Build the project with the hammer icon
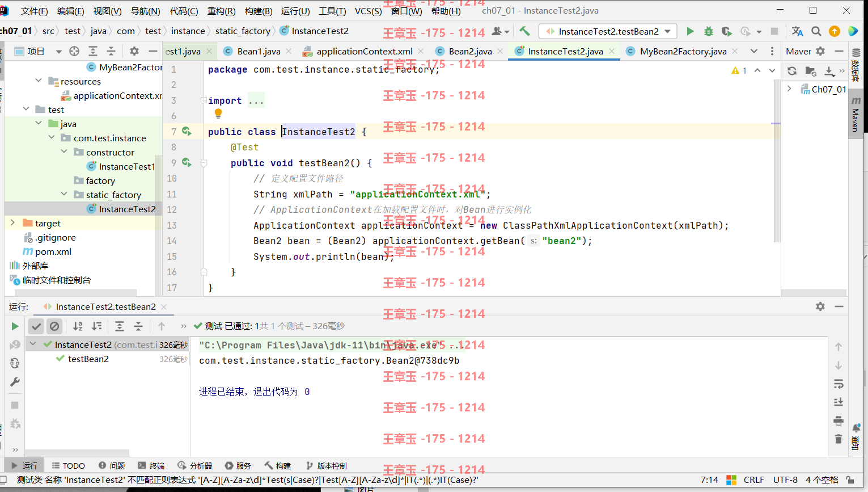The width and height of the screenshot is (868, 492). [x=525, y=31]
